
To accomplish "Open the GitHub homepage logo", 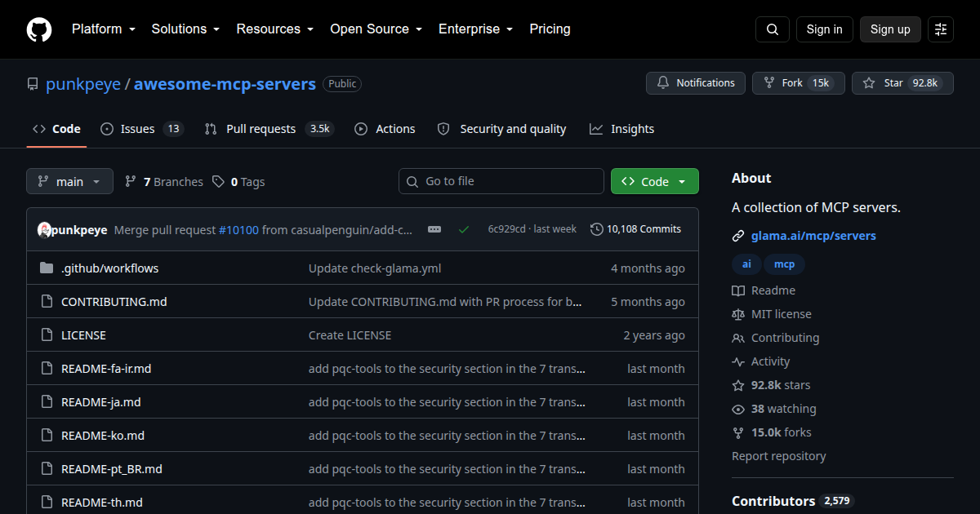I will click(x=39, y=29).
